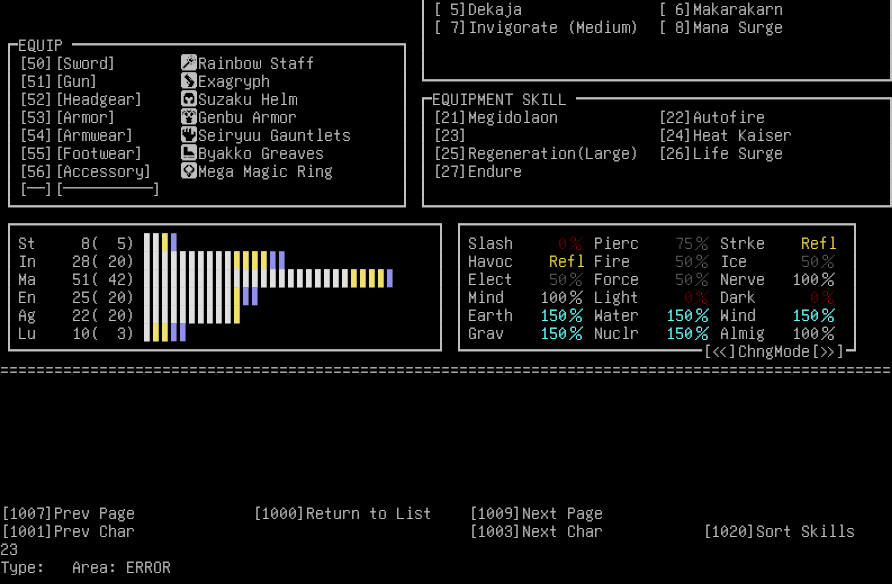
Task: Select skill [5] Dekaja
Action: coord(478,10)
